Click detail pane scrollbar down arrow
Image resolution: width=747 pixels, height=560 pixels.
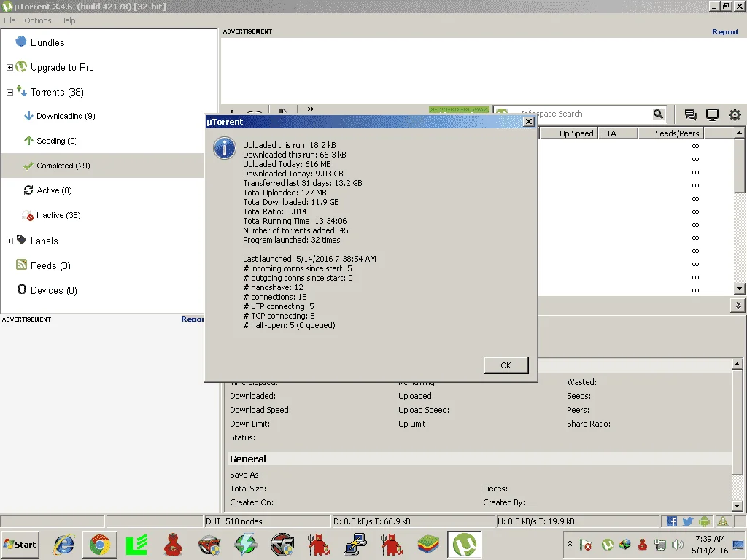[737, 506]
